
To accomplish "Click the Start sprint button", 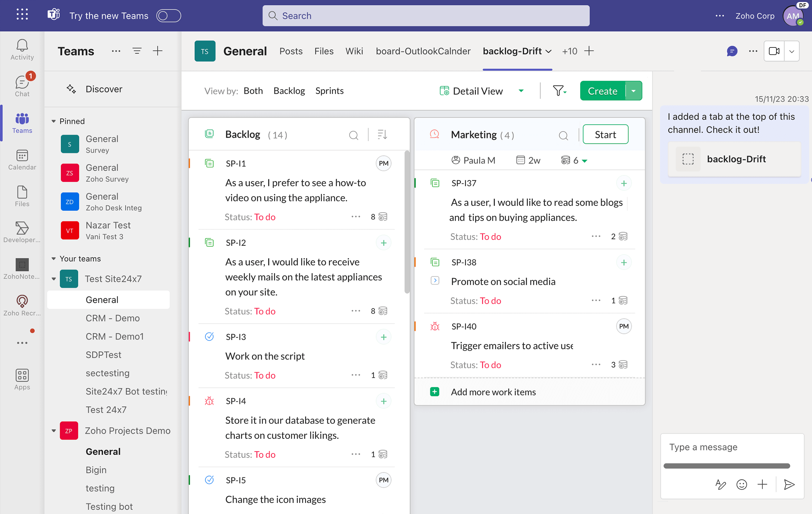I will coord(605,134).
